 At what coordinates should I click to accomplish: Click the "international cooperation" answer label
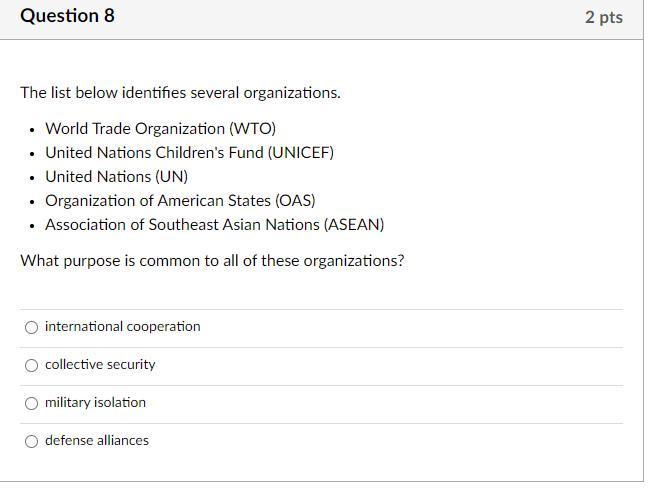pyautogui.click(x=122, y=327)
